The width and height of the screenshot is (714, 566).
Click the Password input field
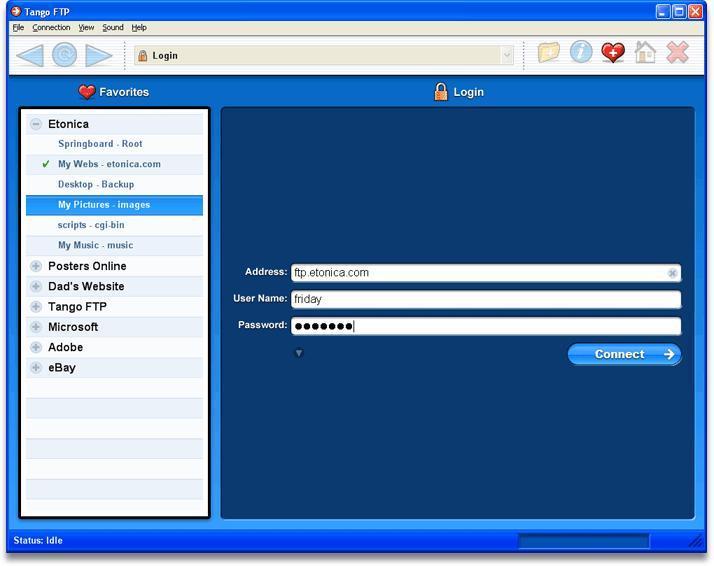click(486, 326)
